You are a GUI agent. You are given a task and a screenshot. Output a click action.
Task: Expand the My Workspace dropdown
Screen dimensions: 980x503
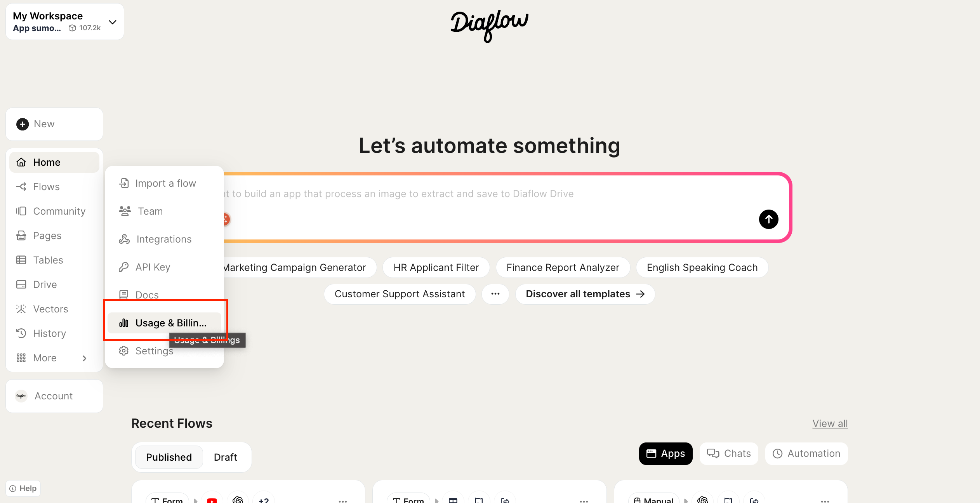pyautogui.click(x=113, y=22)
